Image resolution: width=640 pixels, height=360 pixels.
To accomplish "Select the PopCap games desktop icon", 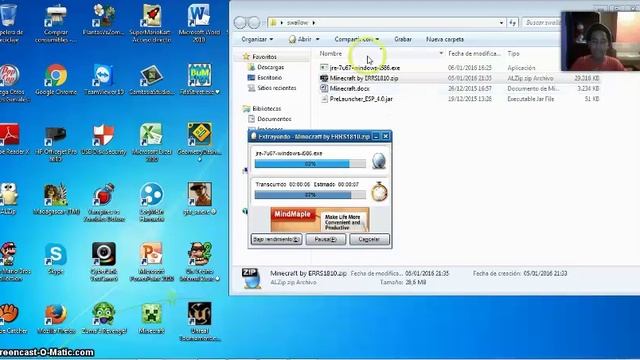I will [10, 82].
